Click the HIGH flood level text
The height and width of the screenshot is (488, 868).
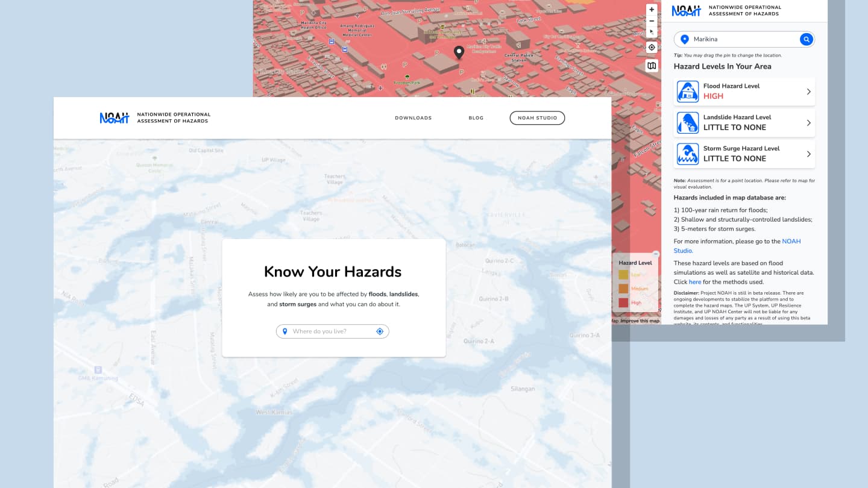[x=713, y=96]
